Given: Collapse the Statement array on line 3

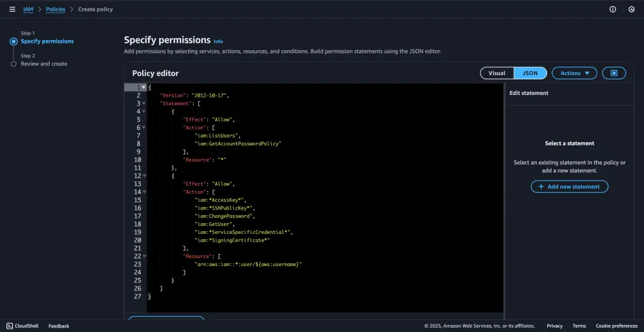Looking at the screenshot, I should tap(144, 104).
